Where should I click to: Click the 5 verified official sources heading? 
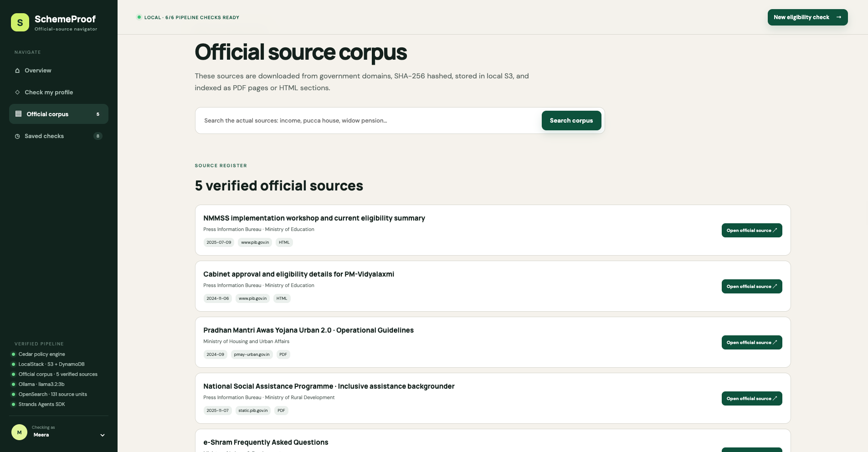[279, 186]
